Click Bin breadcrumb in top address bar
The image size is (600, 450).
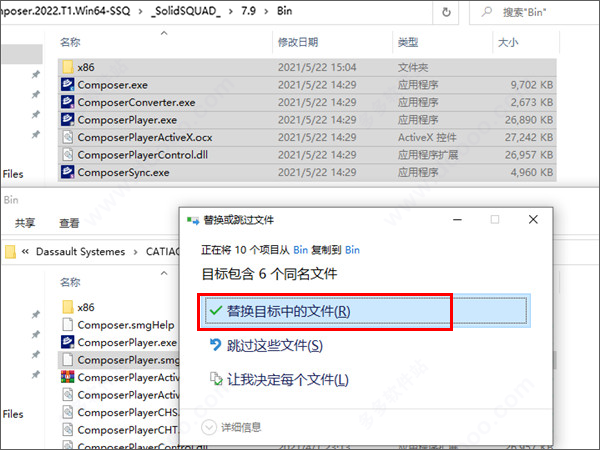284,11
